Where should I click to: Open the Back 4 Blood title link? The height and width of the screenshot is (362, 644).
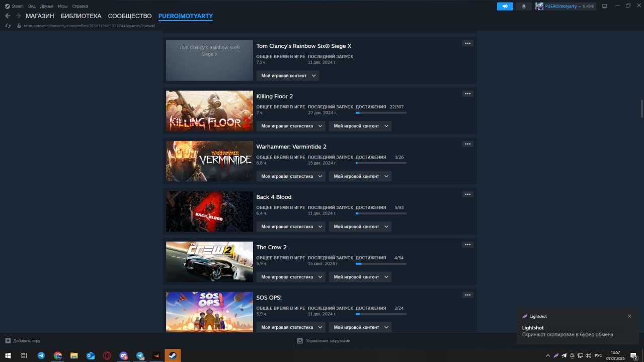pyautogui.click(x=274, y=197)
